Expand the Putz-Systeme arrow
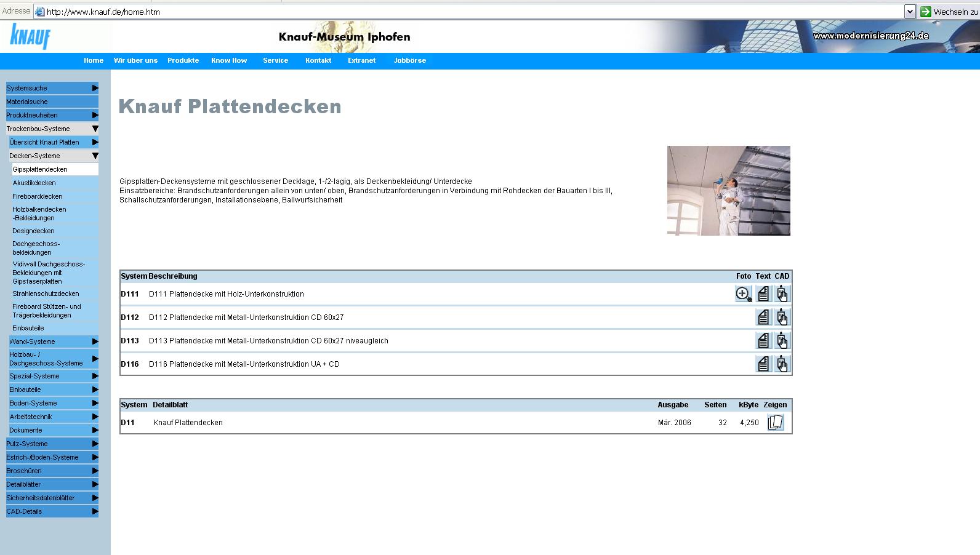The width and height of the screenshot is (980, 555). [95, 444]
